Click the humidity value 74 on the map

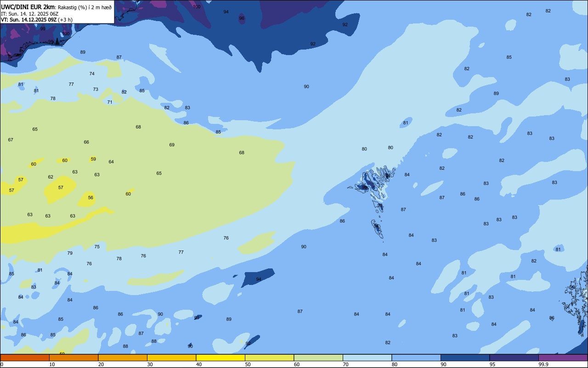pos(92,74)
